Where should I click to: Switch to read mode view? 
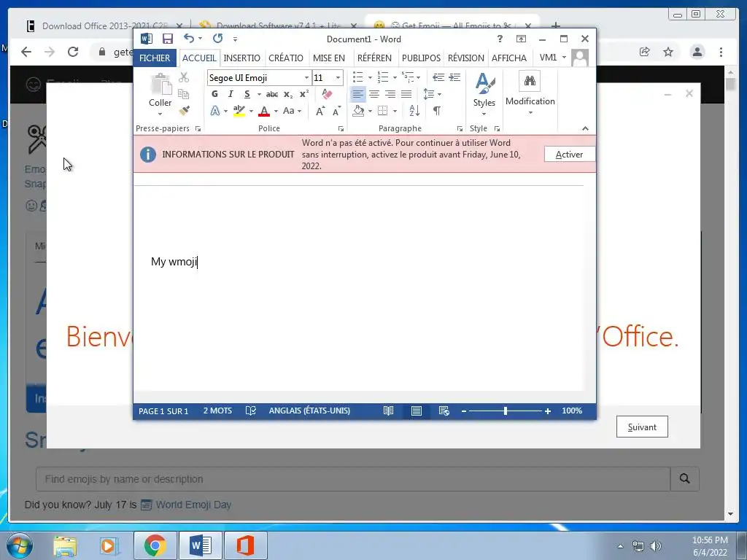click(x=388, y=411)
